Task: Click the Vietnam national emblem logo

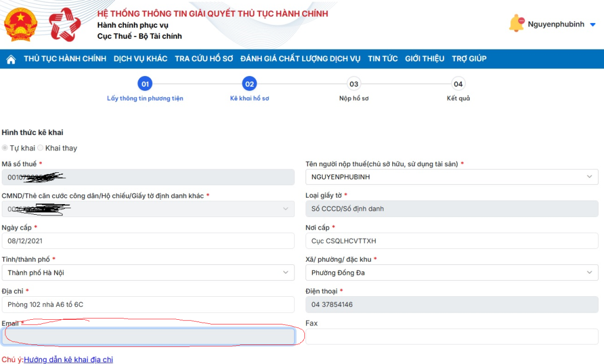Action: click(x=21, y=25)
